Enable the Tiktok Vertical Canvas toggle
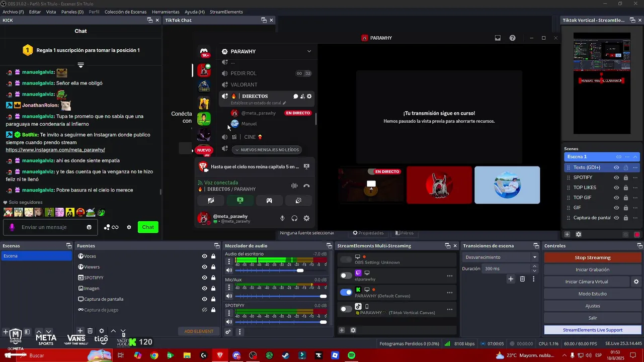The height and width of the screenshot is (362, 644). (x=346, y=309)
